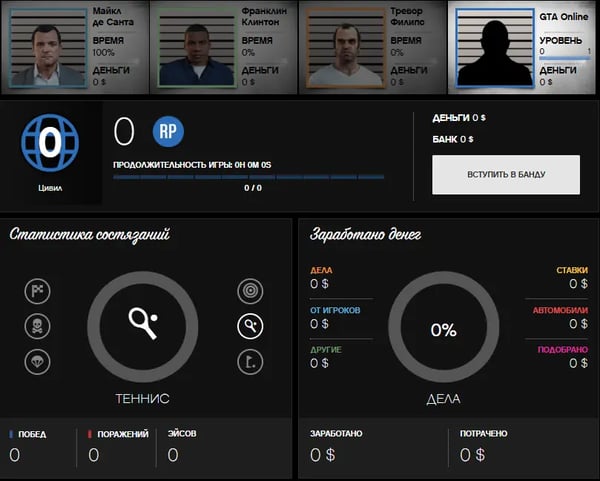This screenshot has width=600, height=481.
Task: Open Майкл де Санта character tab
Action: tap(75, 47)
